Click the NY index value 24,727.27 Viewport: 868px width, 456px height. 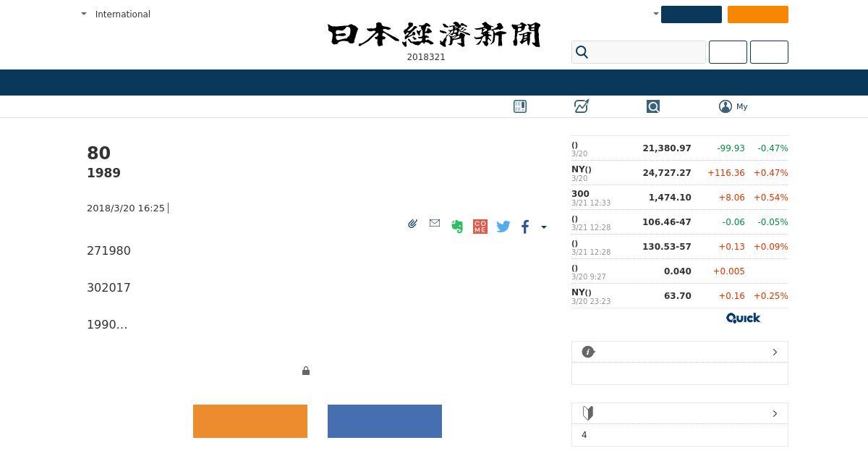[x=667, y=172]
